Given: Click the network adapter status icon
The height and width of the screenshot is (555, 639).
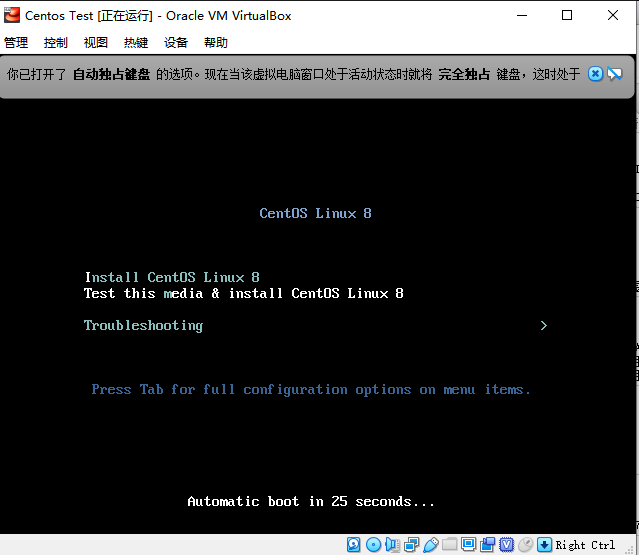Looking at the screenshot, I should 411,544.
